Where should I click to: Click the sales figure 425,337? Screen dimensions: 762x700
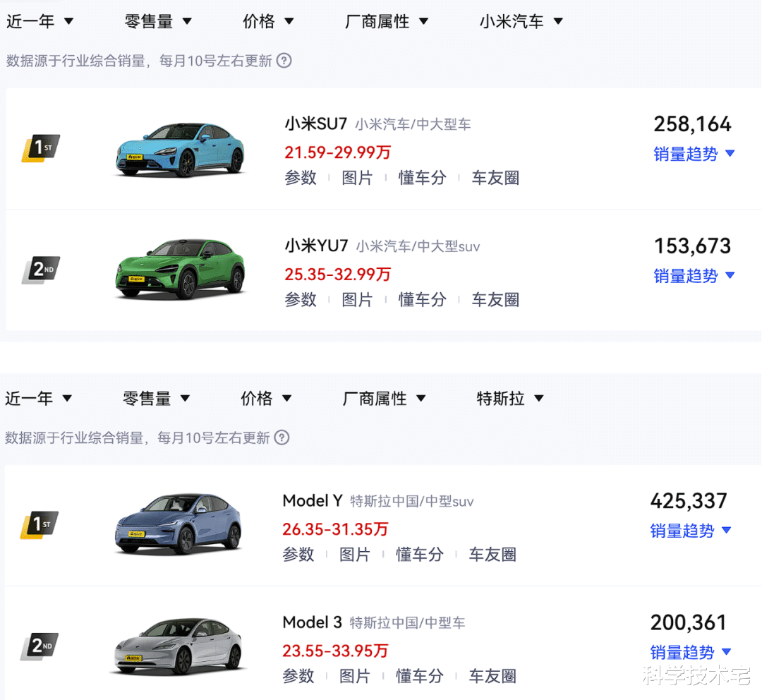pos(689,501)
